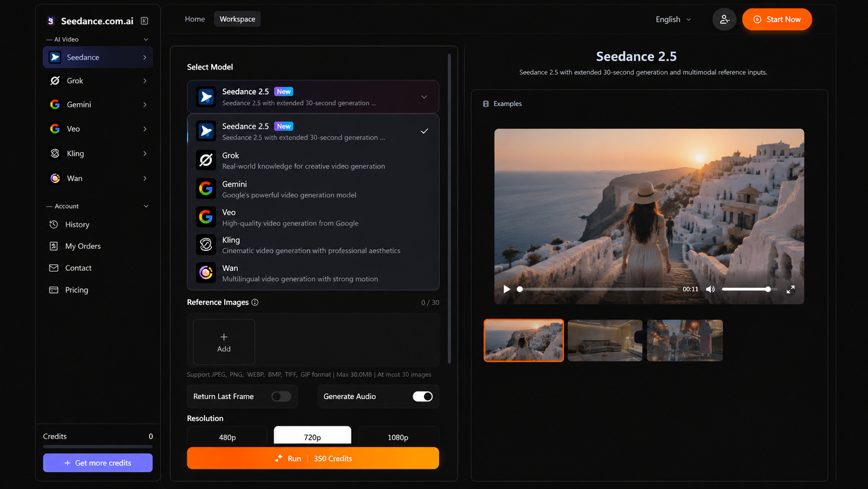Click the video progress seek bar

(598, 289)
